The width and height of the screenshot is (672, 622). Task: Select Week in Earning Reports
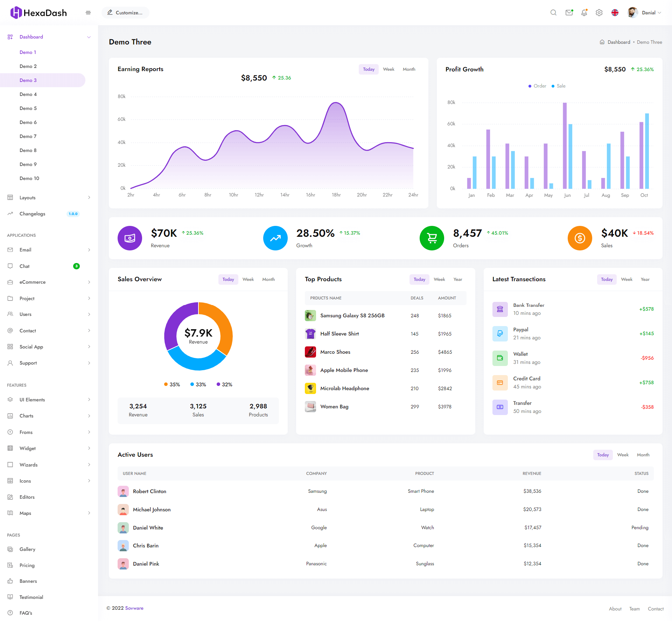click(x=388, y=69)
